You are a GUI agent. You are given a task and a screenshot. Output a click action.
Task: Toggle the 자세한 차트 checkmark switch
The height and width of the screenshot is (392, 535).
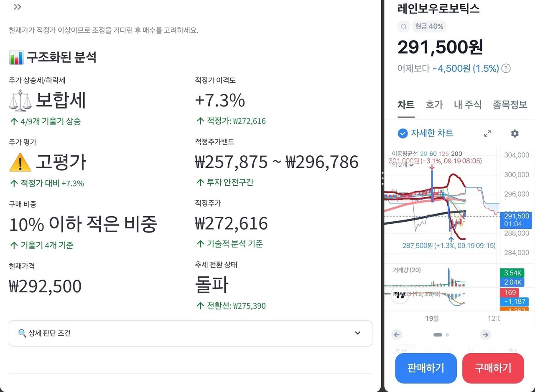(x=403, y=133)
